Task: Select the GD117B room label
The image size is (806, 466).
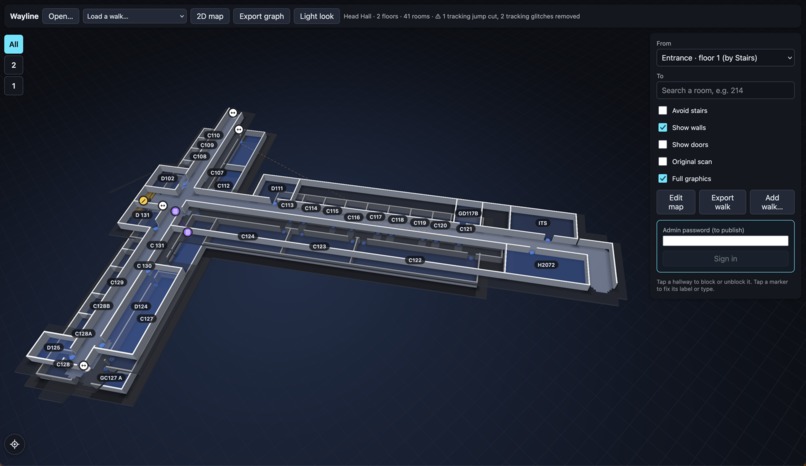Action: click(x=468, y=214)
